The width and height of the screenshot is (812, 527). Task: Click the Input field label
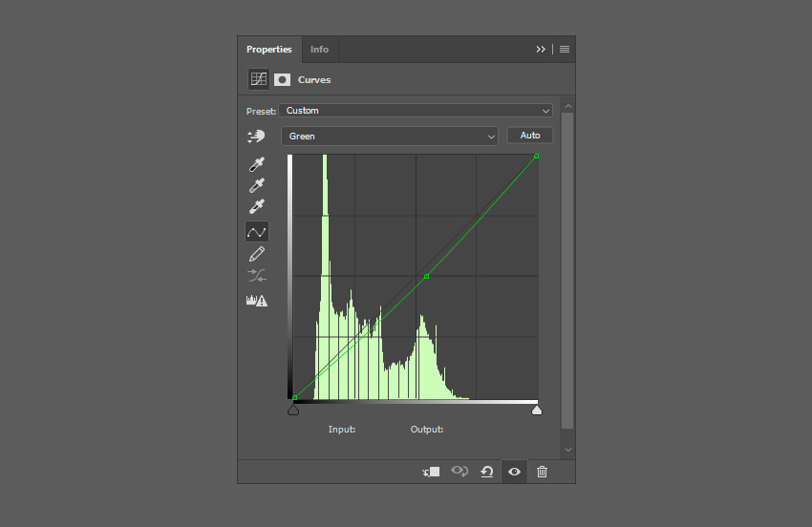[342, 430]
